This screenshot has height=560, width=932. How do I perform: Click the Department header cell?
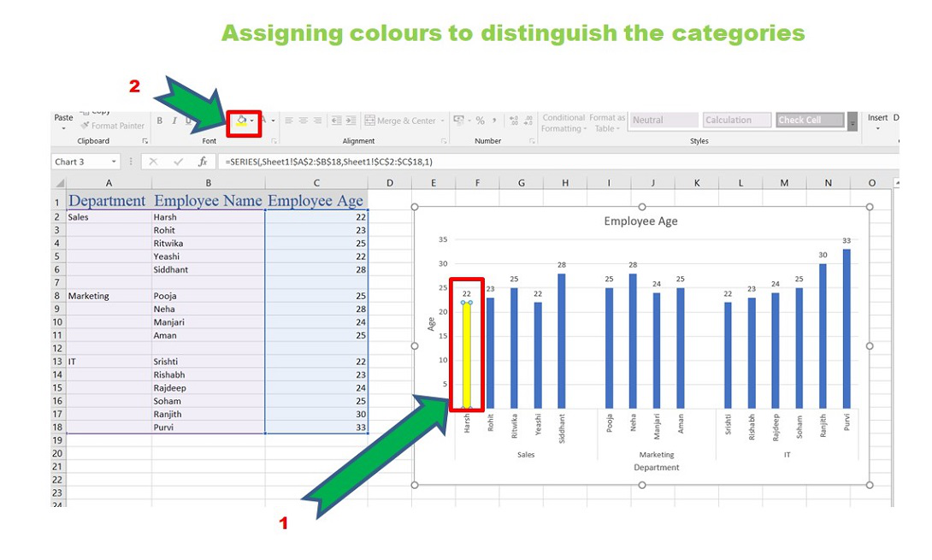tap(109, 201)
